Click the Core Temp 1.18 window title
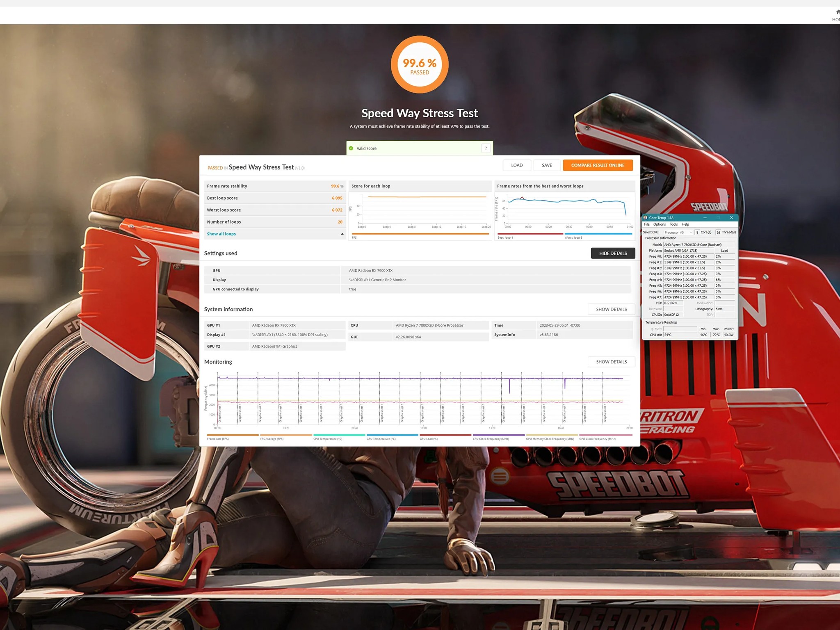The height and width of the screenshot is (630, 840). pos(661,218)
